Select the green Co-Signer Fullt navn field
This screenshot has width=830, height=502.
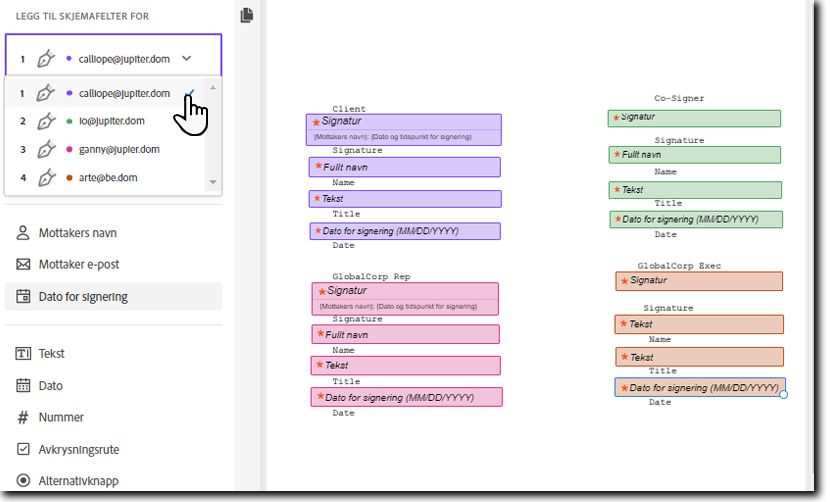(x=694, y=155)
